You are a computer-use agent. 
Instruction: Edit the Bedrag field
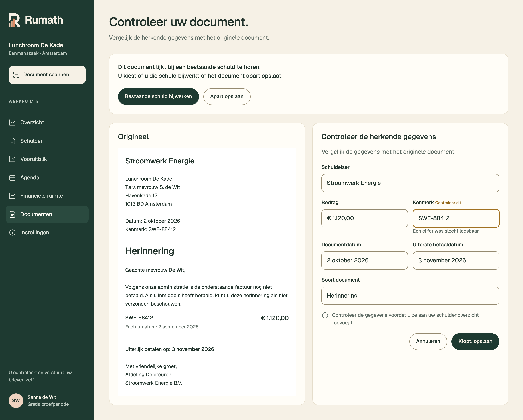tap(364, 218)
